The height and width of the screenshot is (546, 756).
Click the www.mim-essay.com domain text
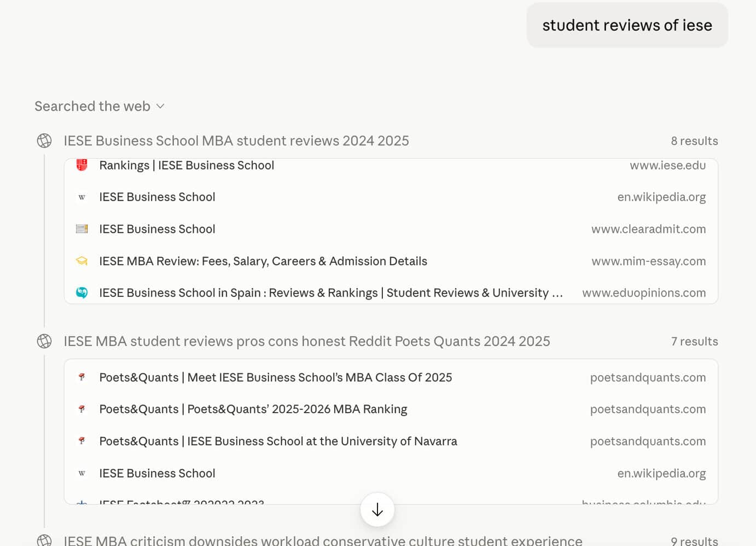click(648, 261)
